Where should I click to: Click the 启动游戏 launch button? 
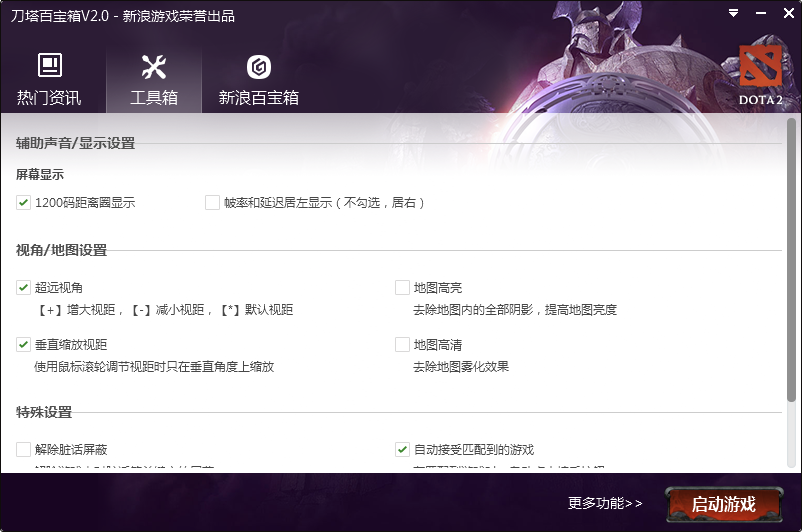point(723,503)
